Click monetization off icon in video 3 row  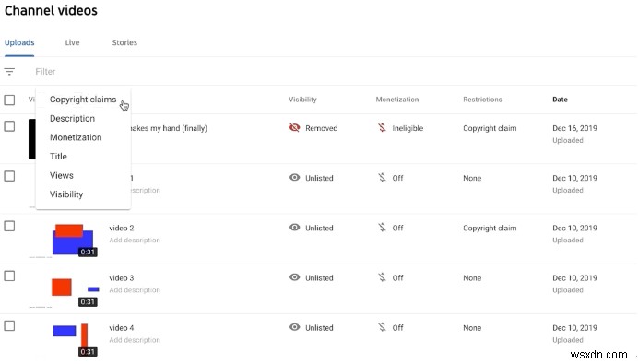pyautogui.click(x=382, y=277)
